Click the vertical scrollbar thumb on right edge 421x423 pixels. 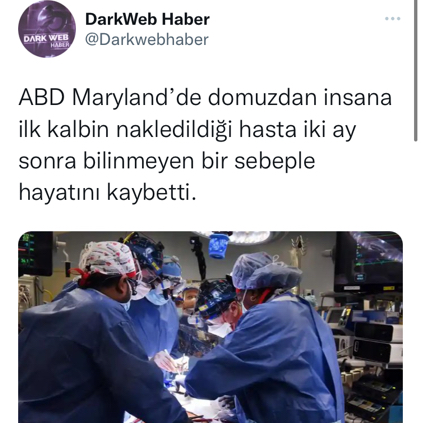coord(415,70)
